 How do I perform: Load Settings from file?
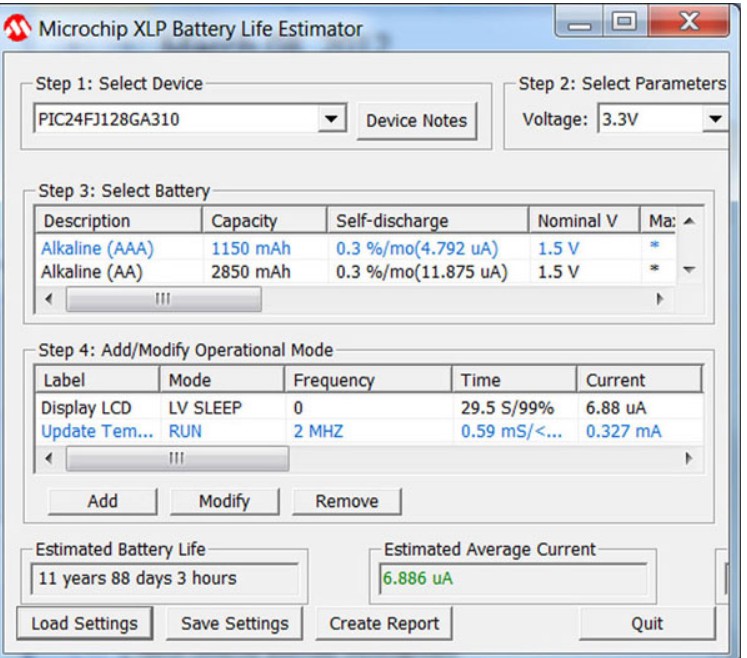(x=85, y=623)
